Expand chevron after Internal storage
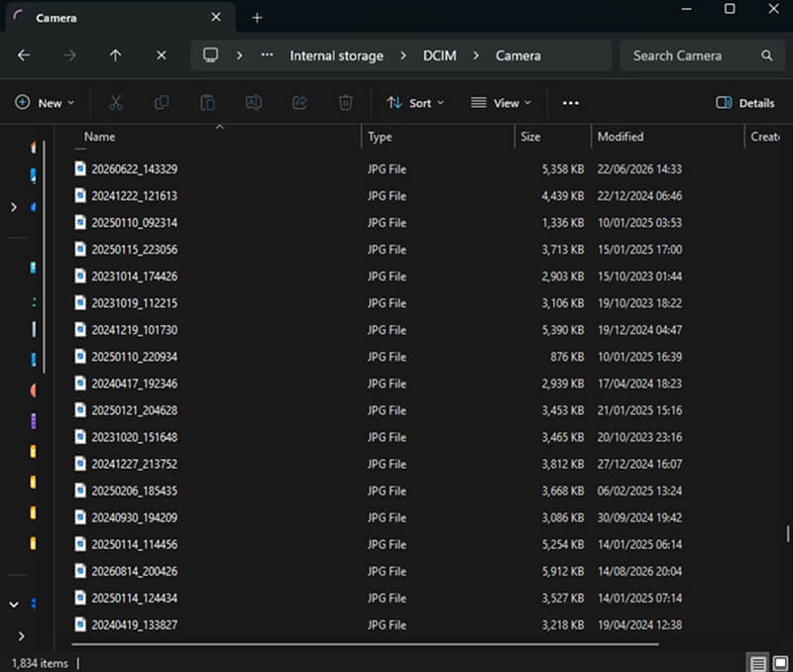 [403, 56]
